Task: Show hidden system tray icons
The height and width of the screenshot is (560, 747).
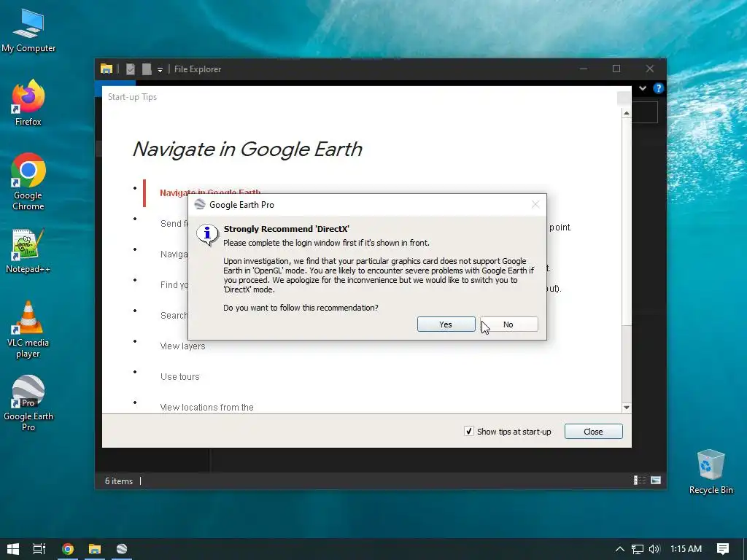Action: (x=620, y=549)
